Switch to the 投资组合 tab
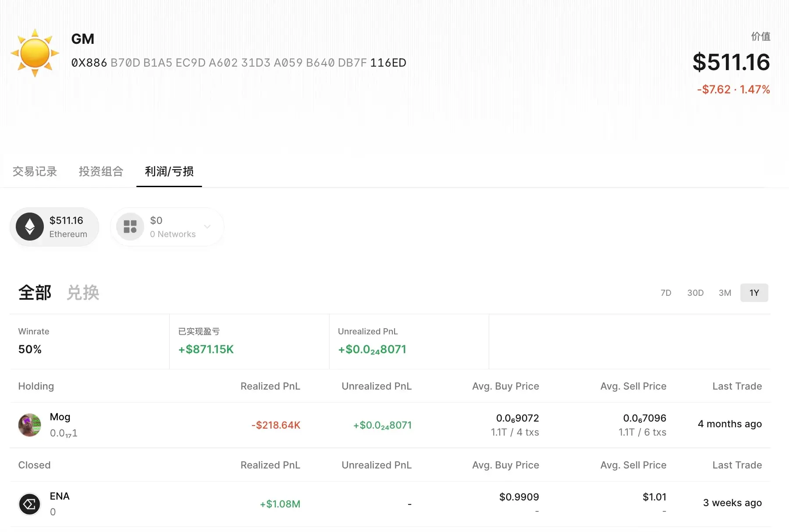Screen dimensions: 789x532 101,171
